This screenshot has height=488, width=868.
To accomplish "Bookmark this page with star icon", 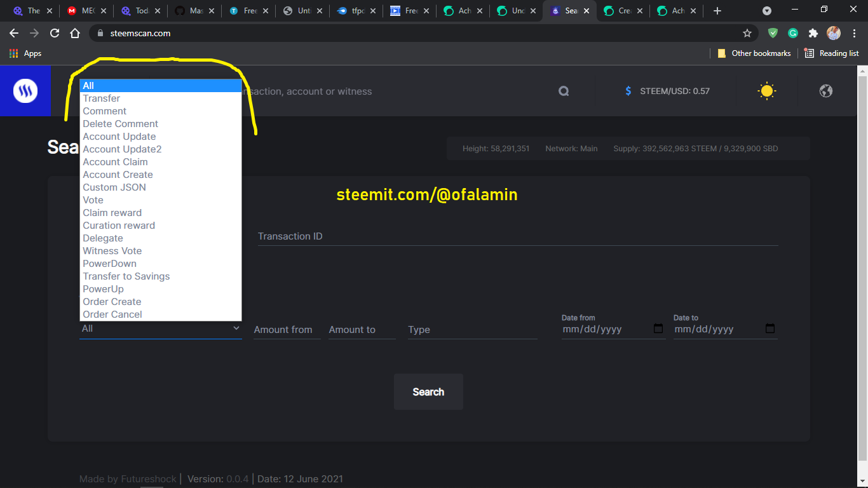I will (x=747, y=33).
